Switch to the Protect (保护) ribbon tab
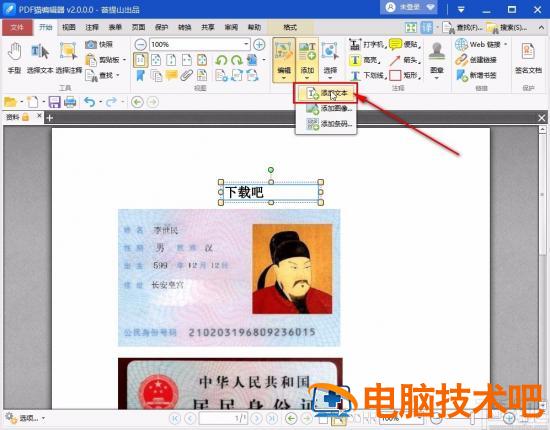Image resolution: width=550 pixels, height=430 pixels. coord(161,27)
